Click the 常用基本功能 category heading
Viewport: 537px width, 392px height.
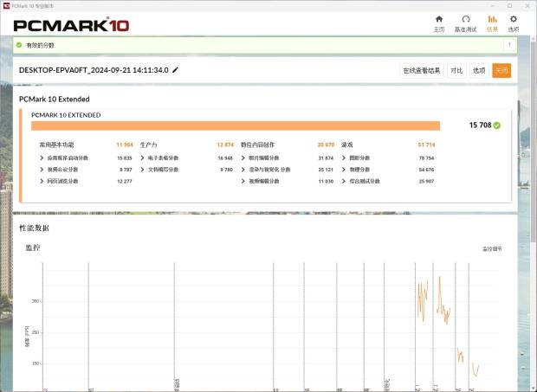(x=56, y=145)
